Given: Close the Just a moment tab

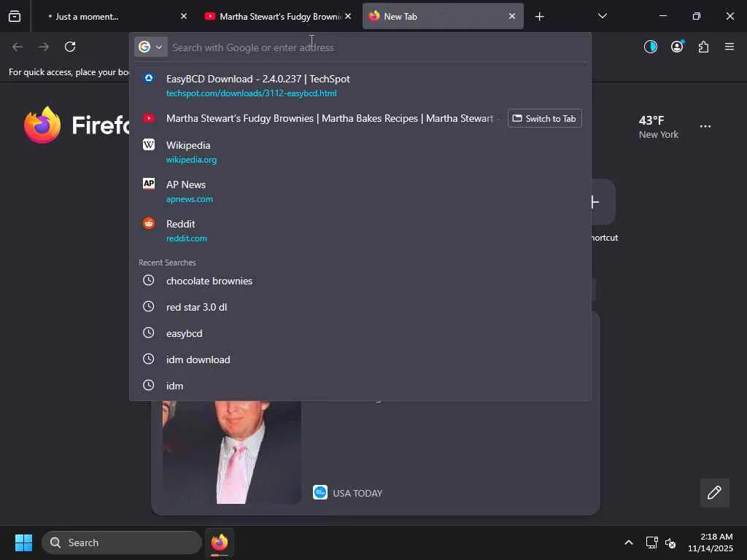Looking at the screenshot, I should click(184, 16).
